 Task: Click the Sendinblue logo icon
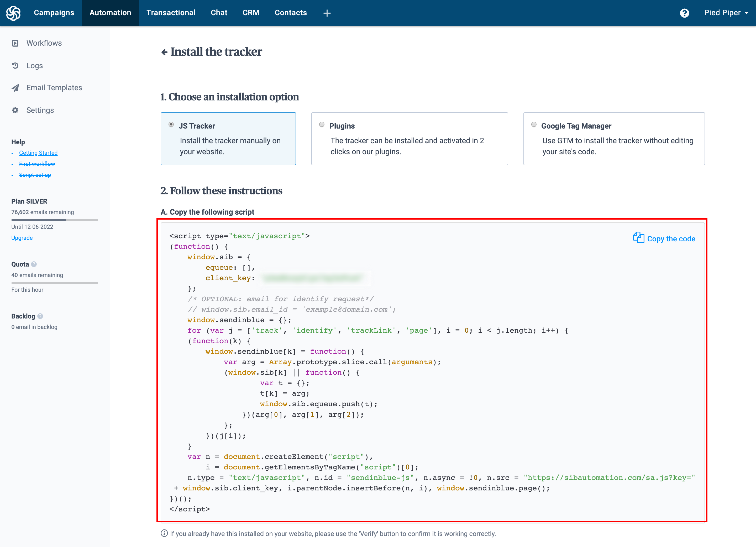pos(13,13)
